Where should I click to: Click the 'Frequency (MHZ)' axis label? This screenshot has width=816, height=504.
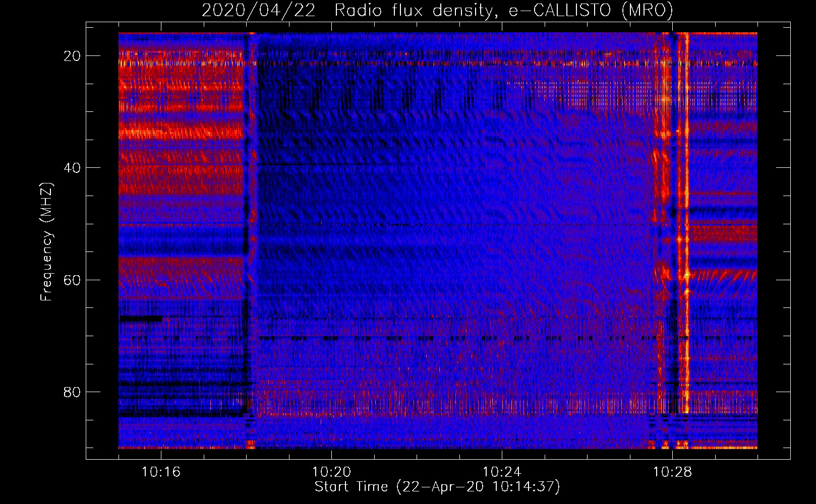point(46,242)
